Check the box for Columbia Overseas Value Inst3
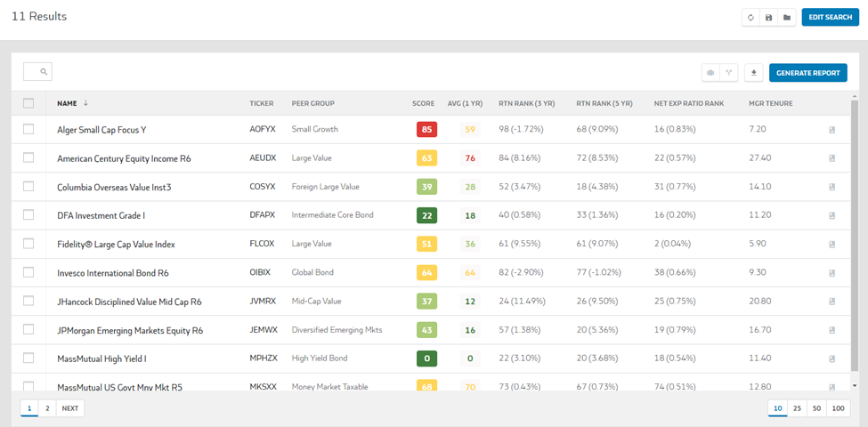Image resolution: width=868 pixels, height=427 pixels. (28, 187)
